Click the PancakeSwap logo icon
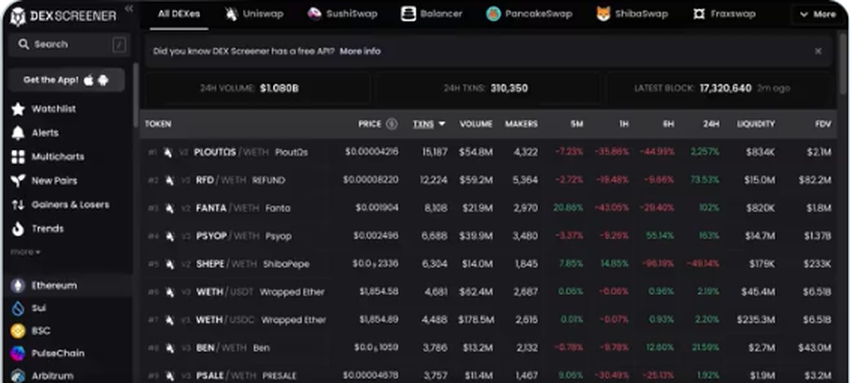Viewport: 850px width, 383px height. click(x=493, y=14)
